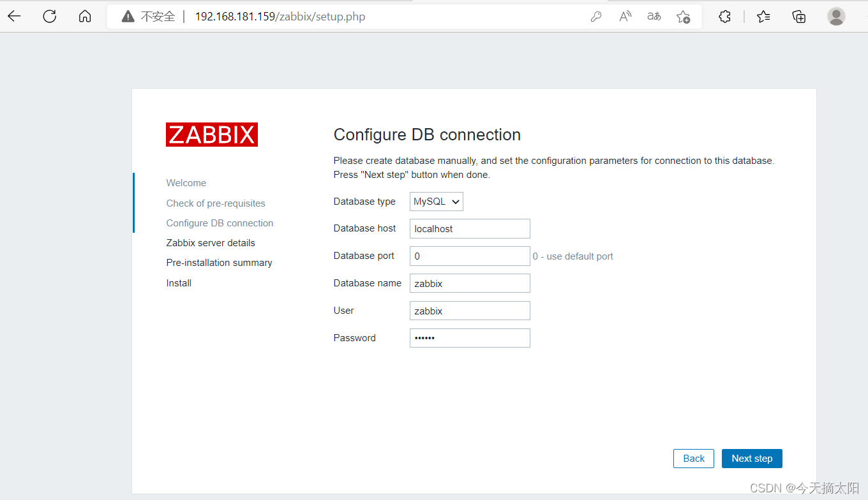This screenshot has height=500, width=868.
Task: Click the browser address bar URL
Action: pos(280,17)
